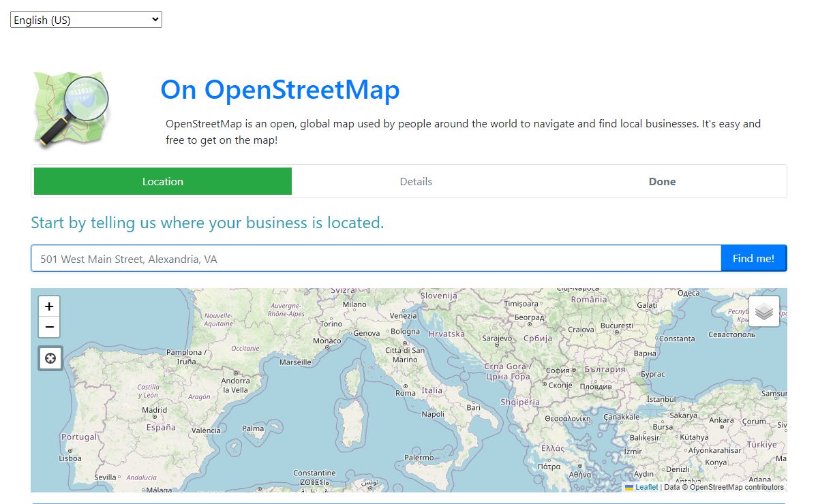The height and width of the screenshot is (504, 818).
Task: Open the English (US) language dropdown
Action: click(x=86, y=20)
